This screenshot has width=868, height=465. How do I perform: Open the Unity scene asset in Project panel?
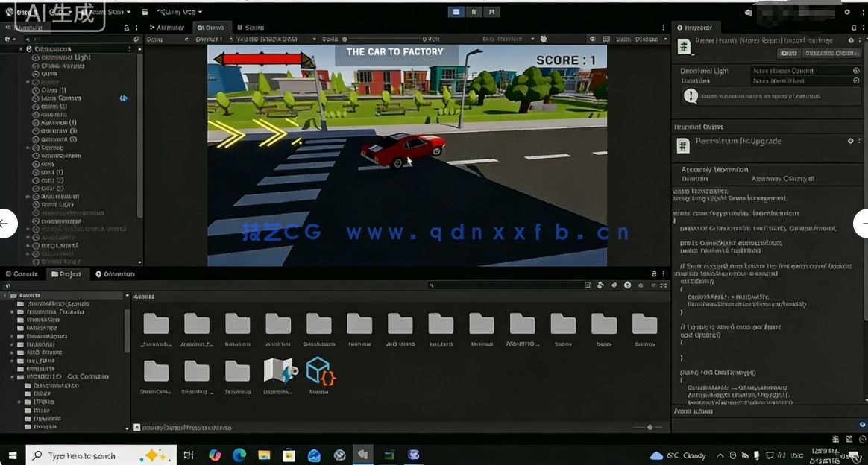(278, 371)
